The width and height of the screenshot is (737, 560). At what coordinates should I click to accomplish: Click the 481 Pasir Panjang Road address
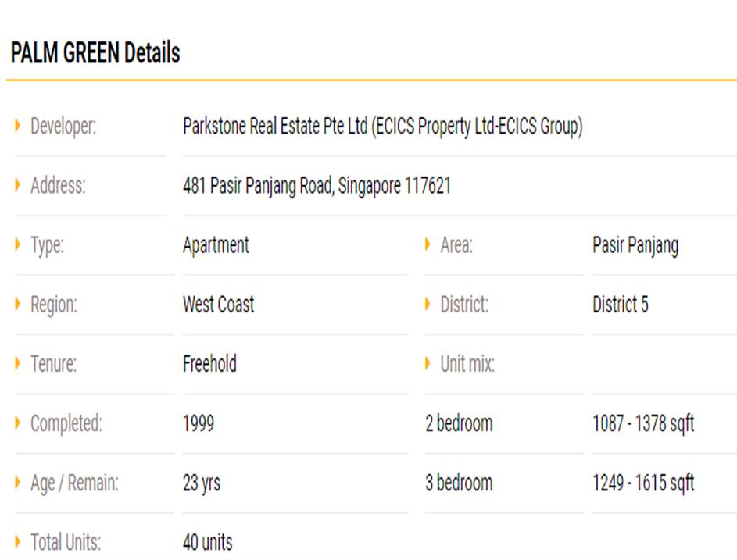[x=317, y=186]
